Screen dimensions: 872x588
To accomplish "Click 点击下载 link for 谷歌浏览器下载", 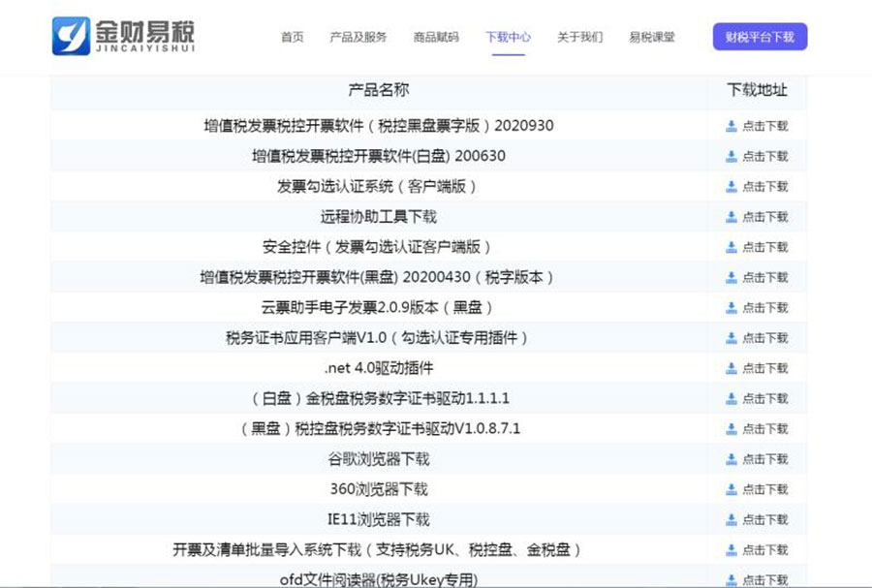I will point(765,459).
